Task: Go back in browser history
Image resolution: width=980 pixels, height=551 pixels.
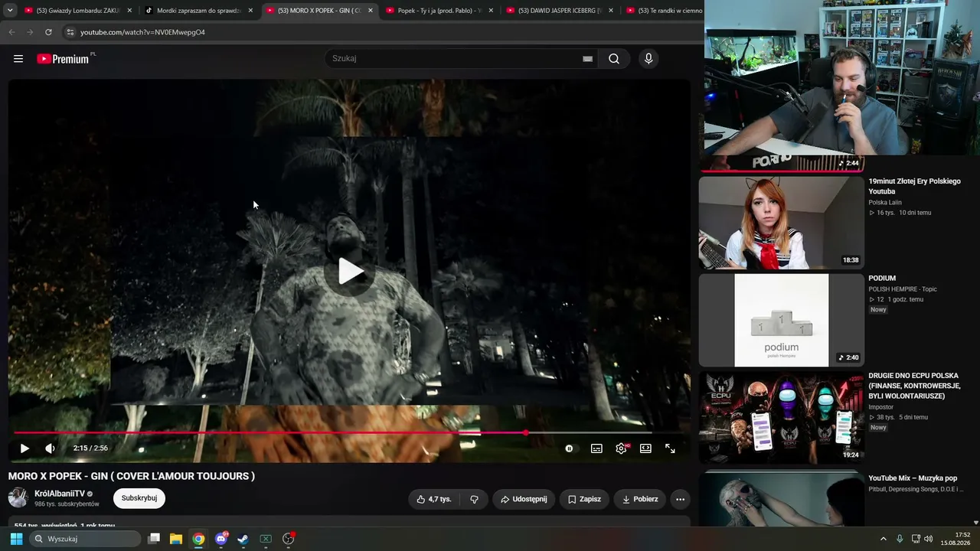Action: 11,32
